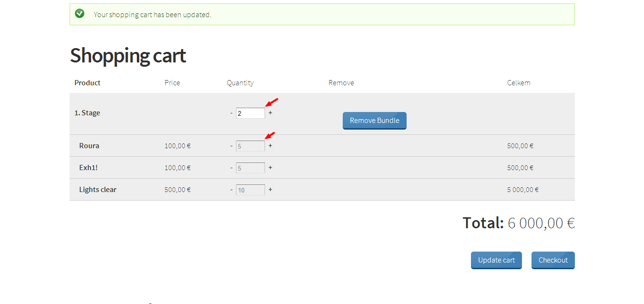The height and width of the screenshot is (304, 644).
Task: Decrement the Stage quantity with the minus control
Action: [x=231, y=113]
